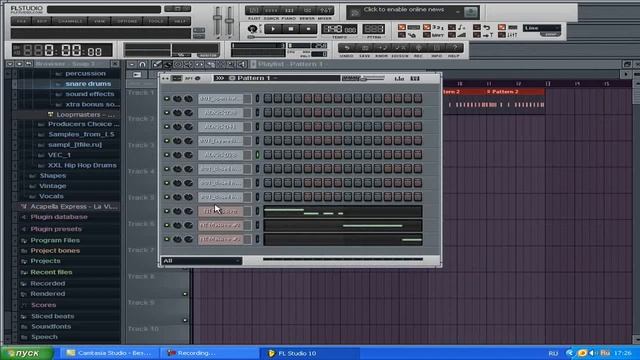640x360 pixels.
Task: Open the graph editor in Step Sequencer
Action: 399,78
